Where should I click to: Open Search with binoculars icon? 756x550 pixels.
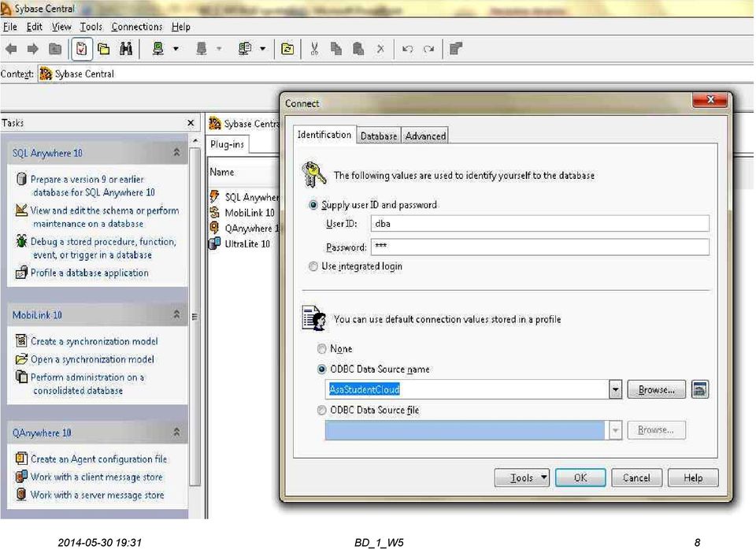126,49
